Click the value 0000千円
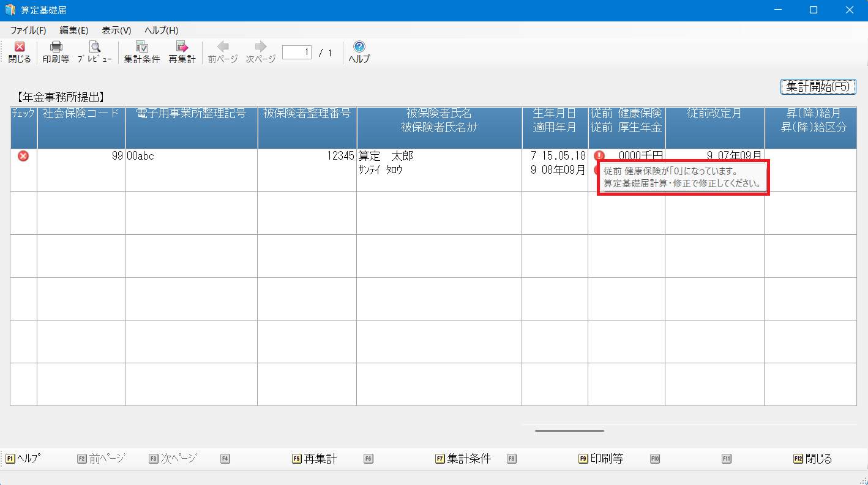The image size is (868, 485). 641,157
